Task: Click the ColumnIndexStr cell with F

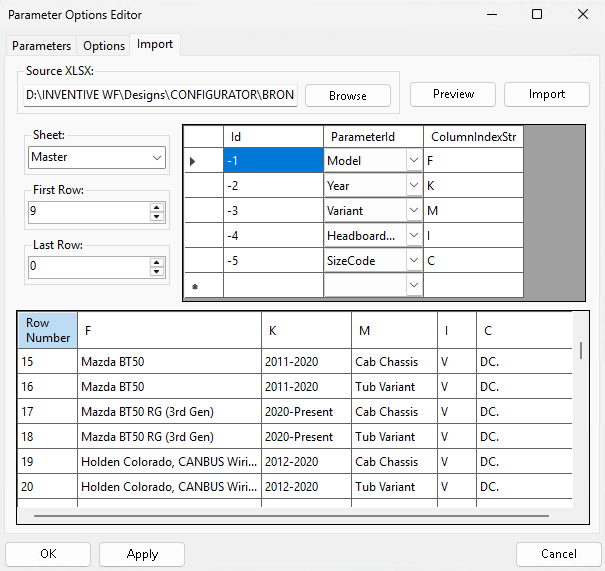Action: coord(473,160)
